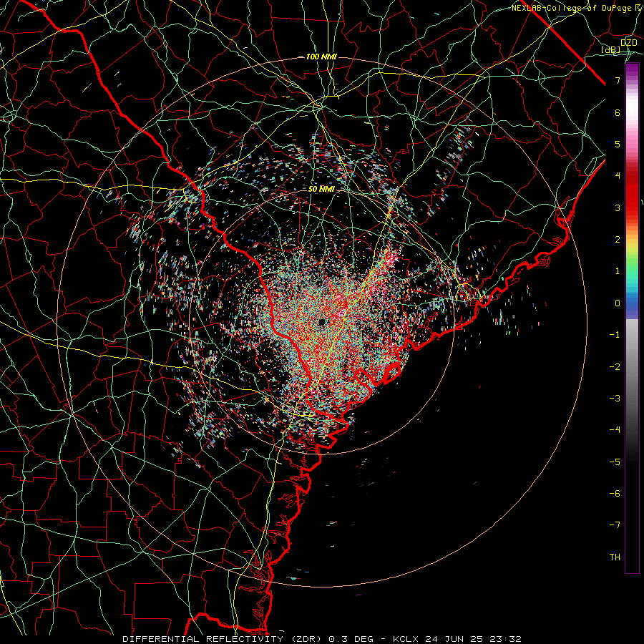Click the '100 NMI' range ring label
This screenshot has width=644, height=644.
(x=321, y=57)
